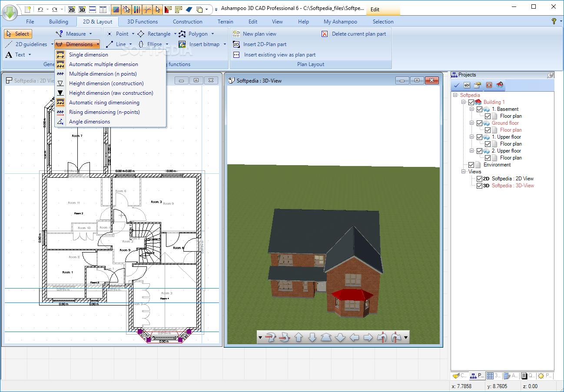564x392 pixels.
Task: Toggle the snap cursor icon
Action: tap(126, 9)
